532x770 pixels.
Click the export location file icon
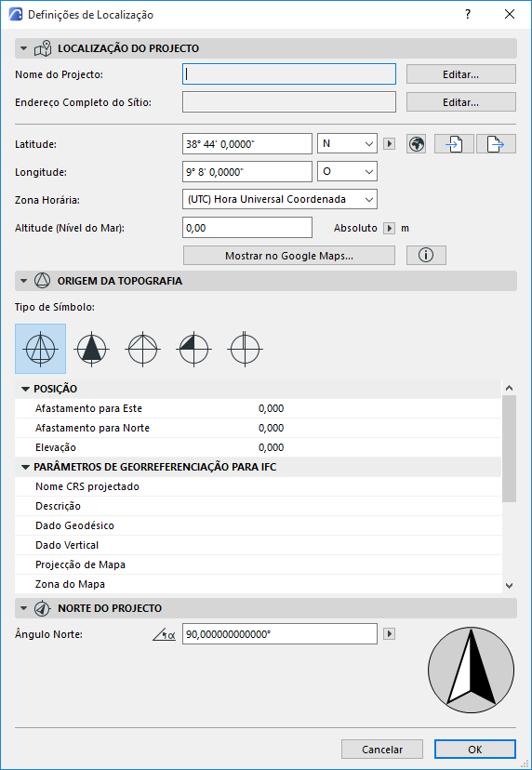coord(496,144)
